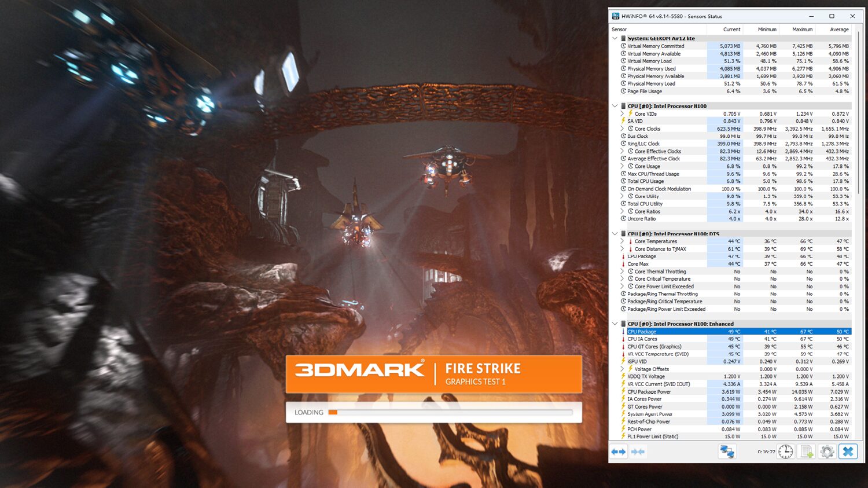
Task: Expand the Voltage Offsets row
Action: pyautogui.click(x=623, y=369)
